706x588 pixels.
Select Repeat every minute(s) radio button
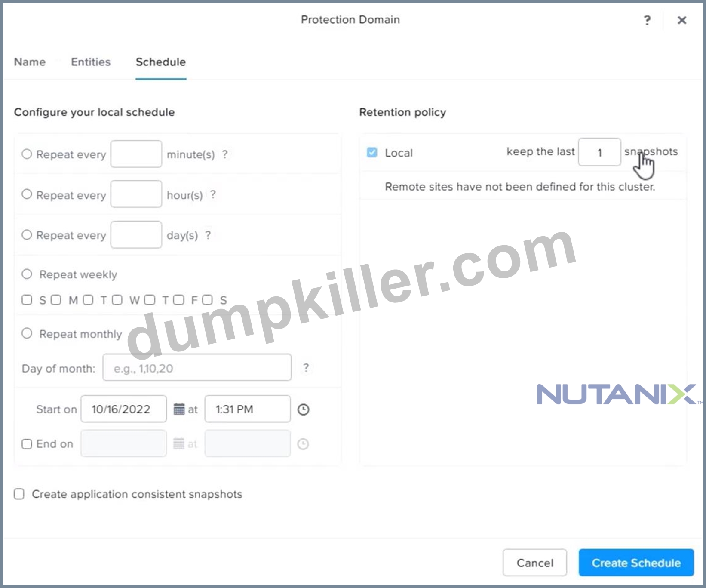27,154
